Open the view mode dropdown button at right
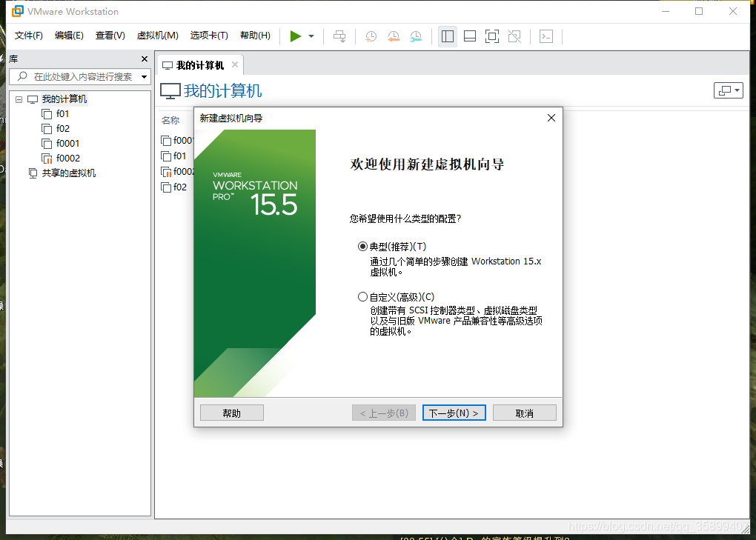The width and height of the screenshot is (756, 540). tap(728, 90)
